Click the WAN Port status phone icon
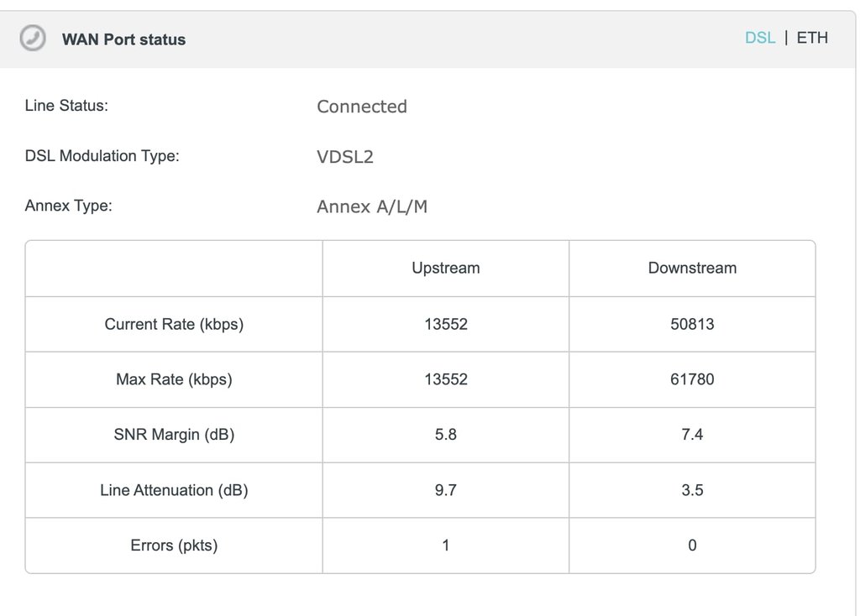860x616 pixels. coord(33,39)
